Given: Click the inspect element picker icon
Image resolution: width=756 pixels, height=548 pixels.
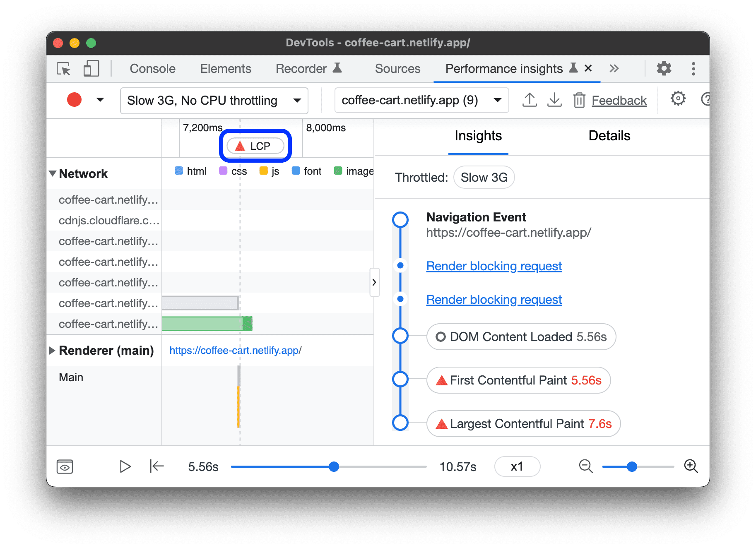Looking at the screenshot, I should tap(64, 69).
